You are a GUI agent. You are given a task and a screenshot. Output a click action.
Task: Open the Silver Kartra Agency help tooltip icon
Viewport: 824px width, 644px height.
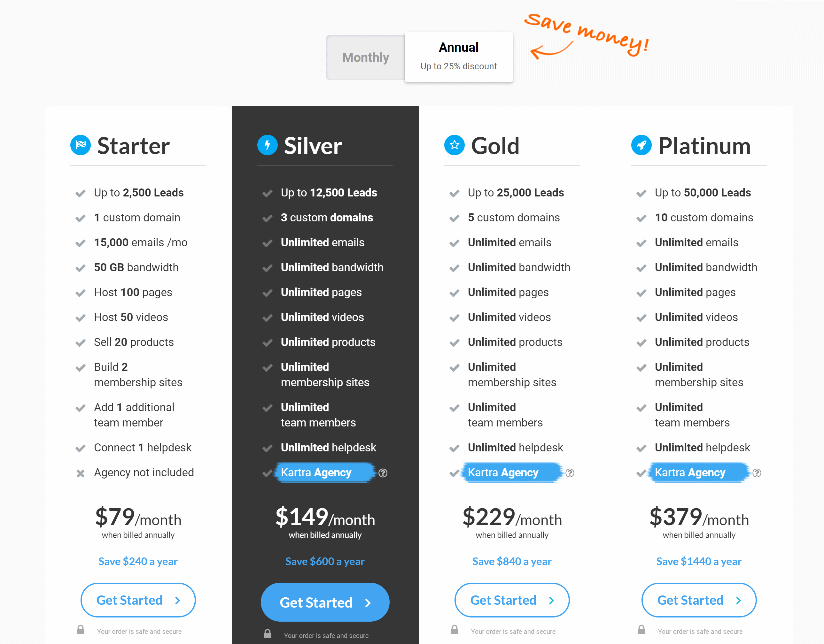point(383,473)
